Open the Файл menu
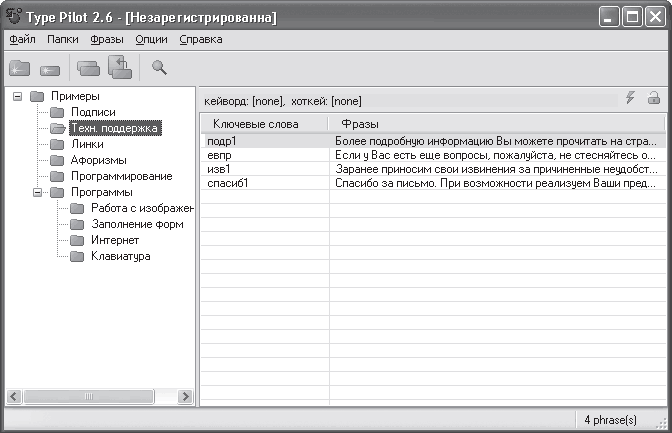Viewport: 672px width, 433px height. pyautogui.click(x=22, y=39)
